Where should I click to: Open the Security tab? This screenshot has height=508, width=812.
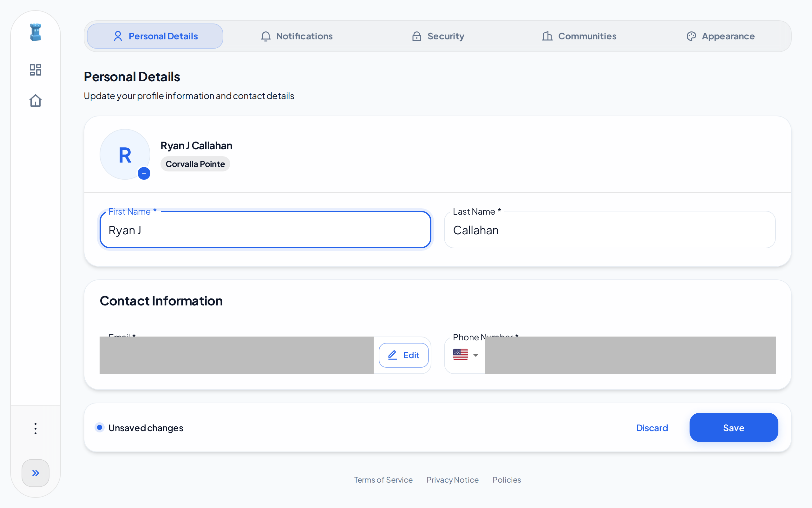click(x=438, y=36)
